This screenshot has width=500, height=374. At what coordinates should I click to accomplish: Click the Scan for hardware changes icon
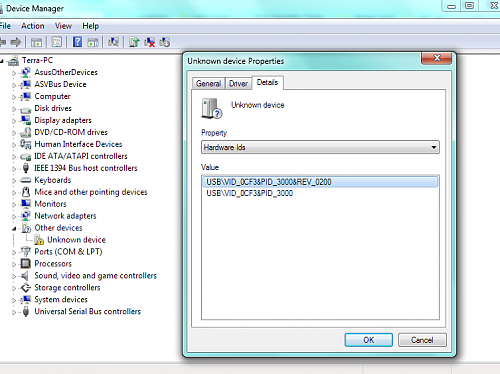pyautogui.click(x=113, y=42)
